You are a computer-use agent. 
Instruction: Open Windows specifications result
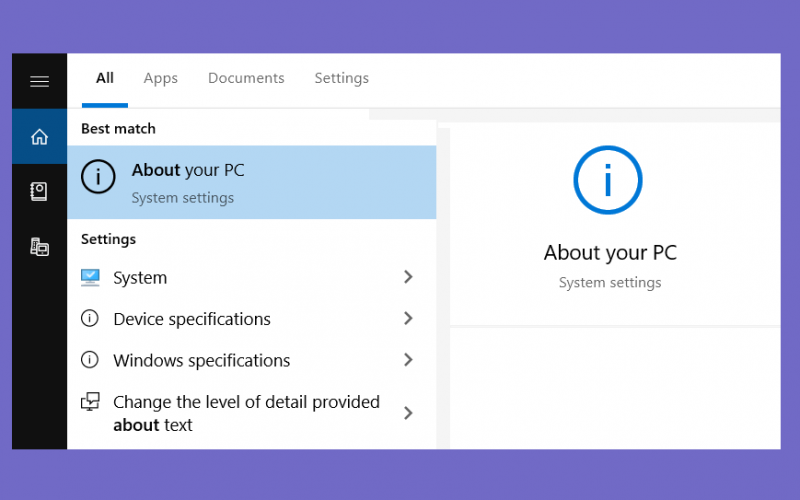point(252,360)
